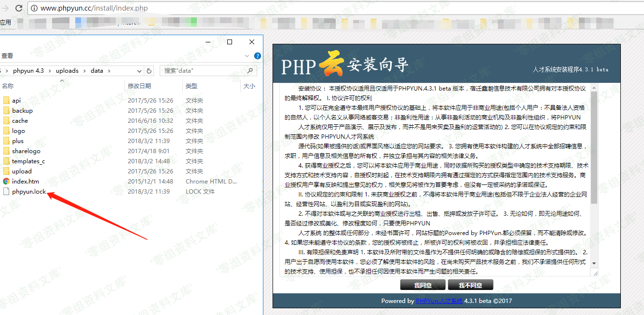Open the PHPYun.人才系统 footer link
This screenshot has width=644, height=315.
(x=439, y=301)
